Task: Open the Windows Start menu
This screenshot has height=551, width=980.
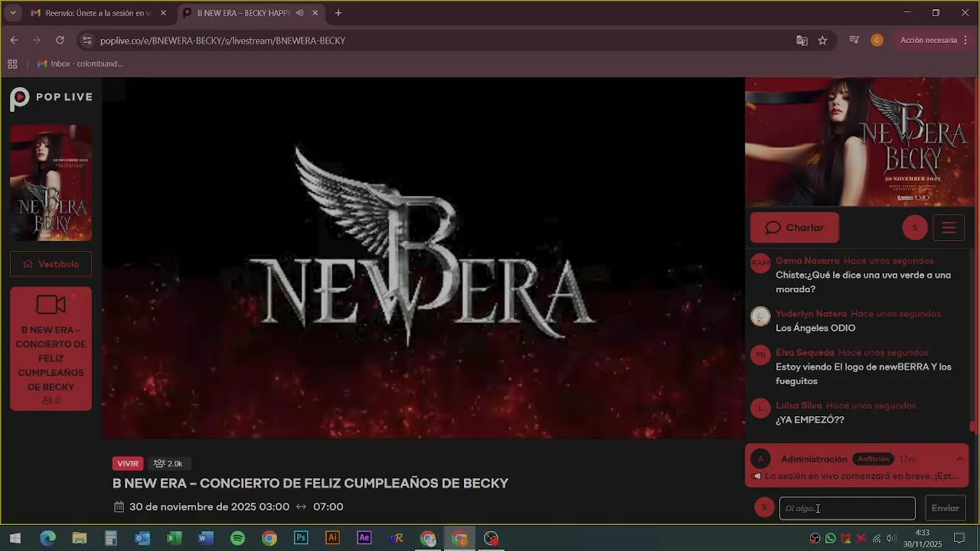Action: 15,539
